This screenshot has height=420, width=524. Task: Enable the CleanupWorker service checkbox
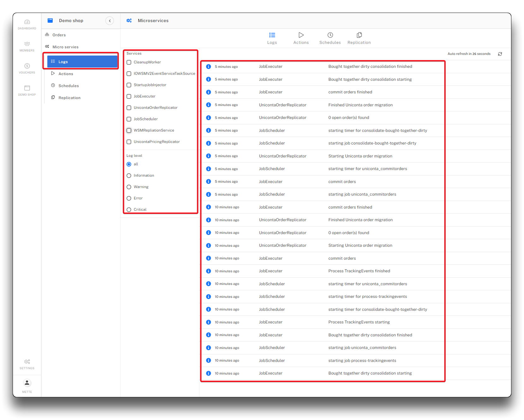coord(129,62)
